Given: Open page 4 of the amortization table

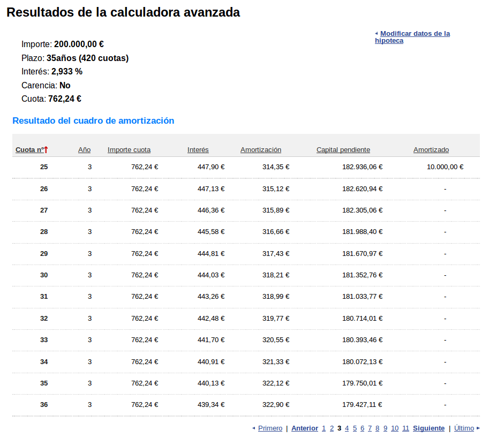Looking at the screenshot, I should [347, 428].
